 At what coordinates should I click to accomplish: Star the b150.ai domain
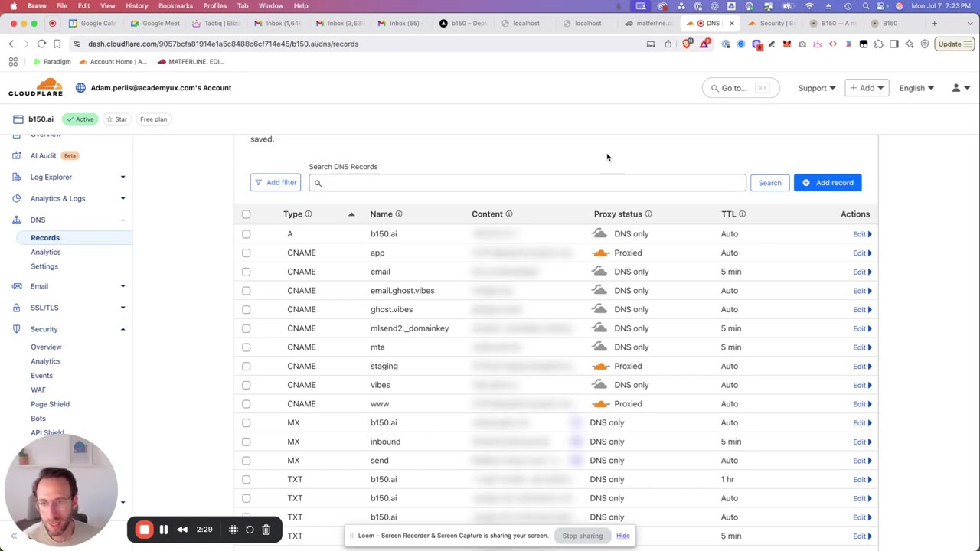point(116,119)
